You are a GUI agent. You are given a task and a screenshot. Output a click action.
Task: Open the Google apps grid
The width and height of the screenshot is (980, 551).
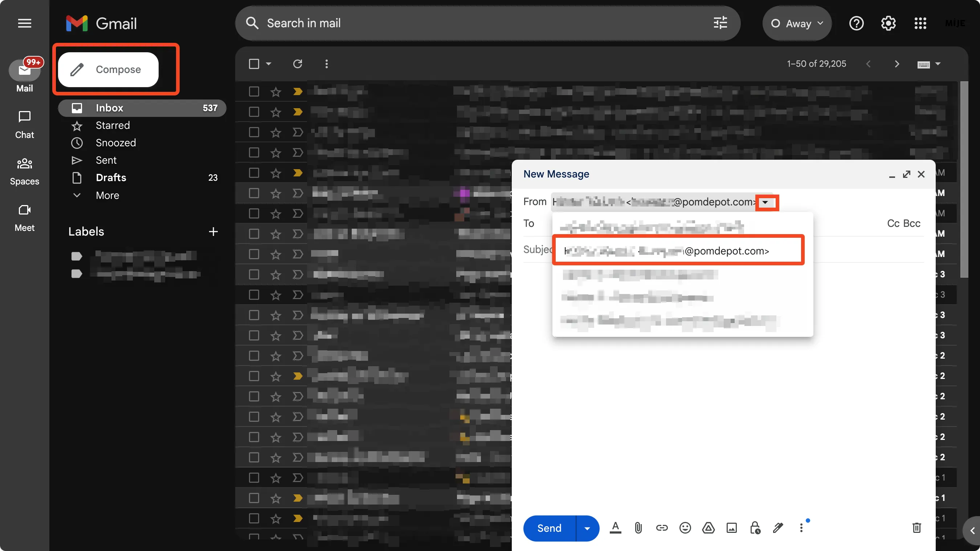point(920,23)
